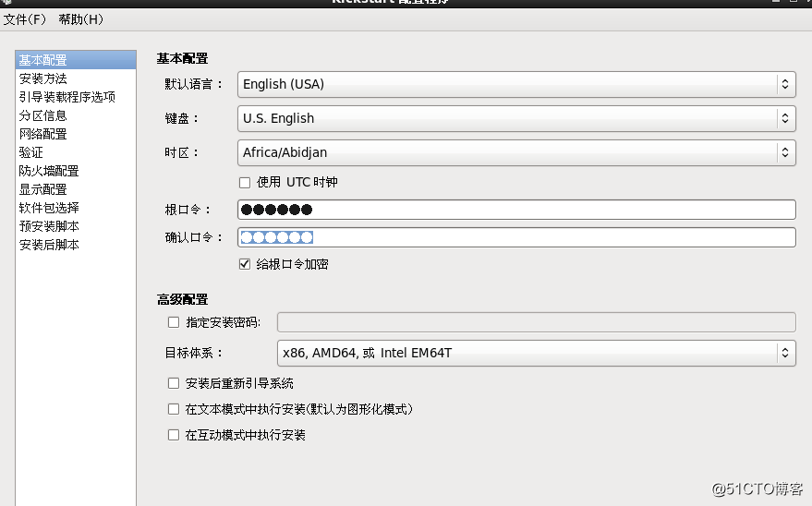
Task: Check 安装后重新引导系统 option
Action: pos(174,383)
